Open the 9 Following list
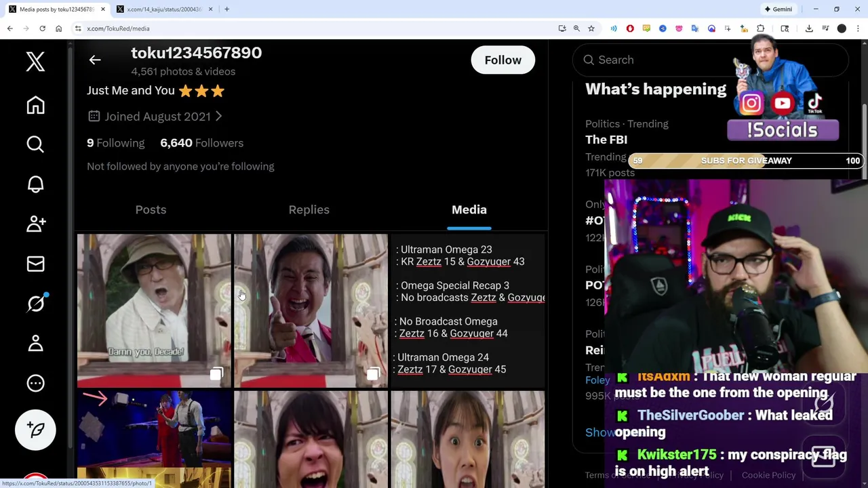 115,143
